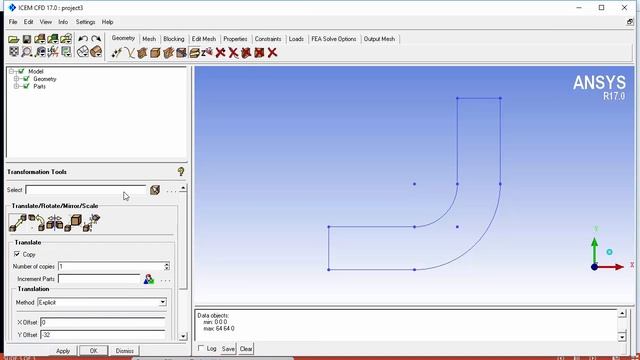Choose the Translate geometry icon
Viewport: 640px width, 360px height.
point(18,223)
